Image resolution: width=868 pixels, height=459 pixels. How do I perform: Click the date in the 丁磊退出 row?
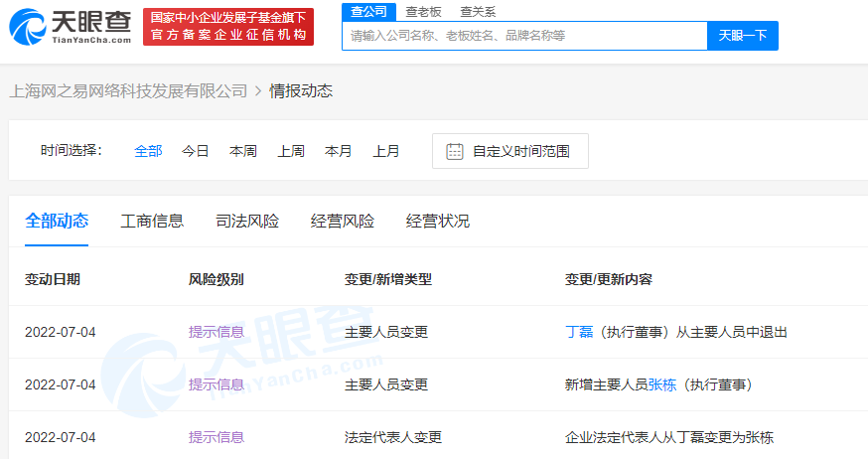(61, 332)
